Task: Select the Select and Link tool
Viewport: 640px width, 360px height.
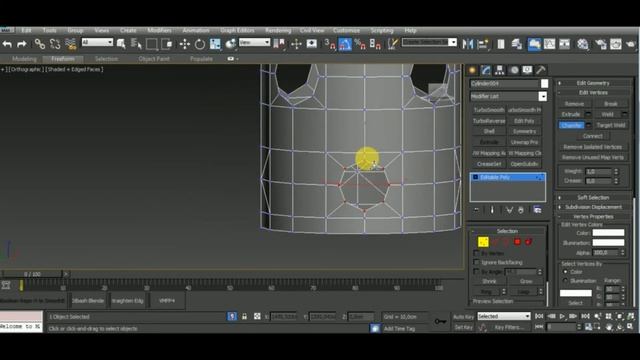Action: pos(40,44)
